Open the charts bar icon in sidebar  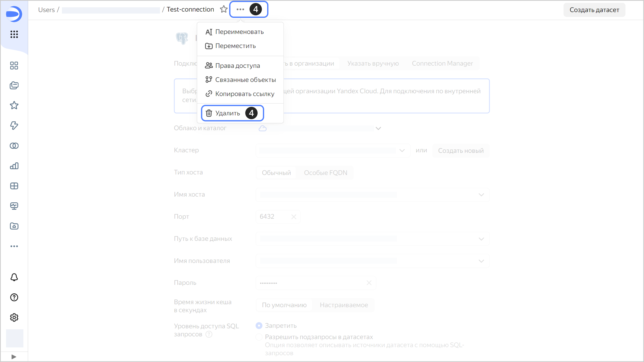[14, 166]
